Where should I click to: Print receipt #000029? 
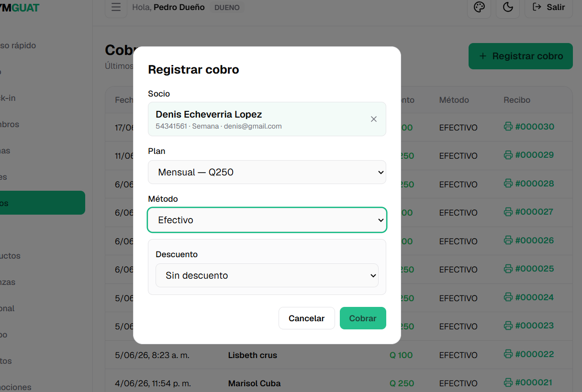pos(529,155)
